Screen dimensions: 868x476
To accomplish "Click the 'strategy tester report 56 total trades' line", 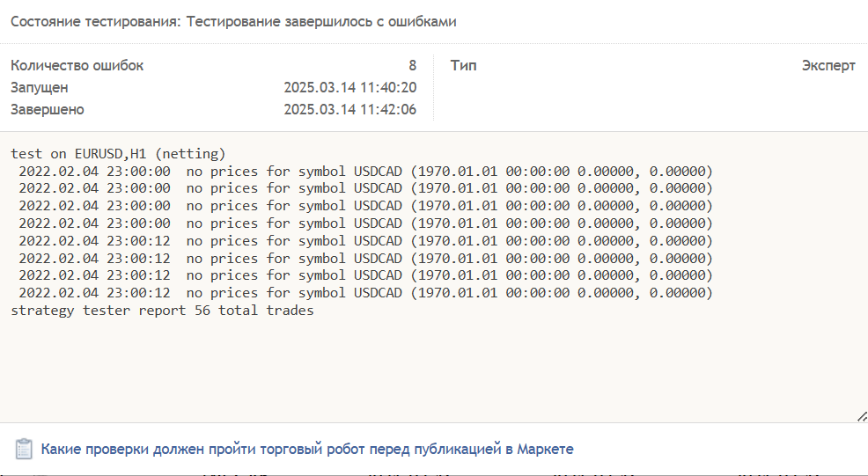I will (x=162, y=310).
